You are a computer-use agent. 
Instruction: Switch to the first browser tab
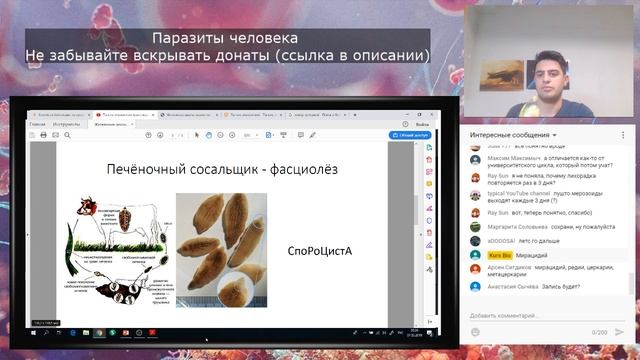(61, 115)
